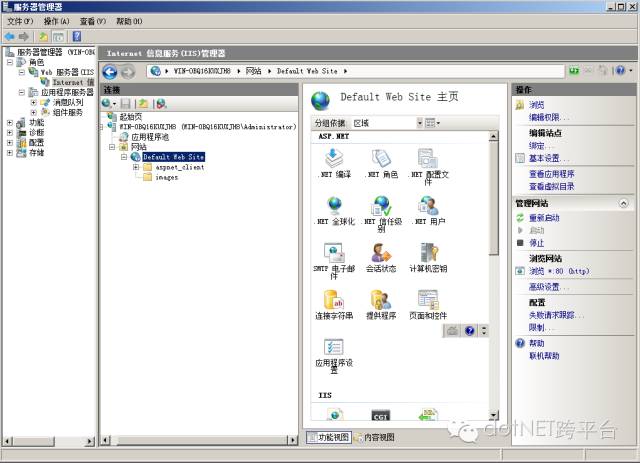Expand the 存储 node in server tree

tap(10, 153)
